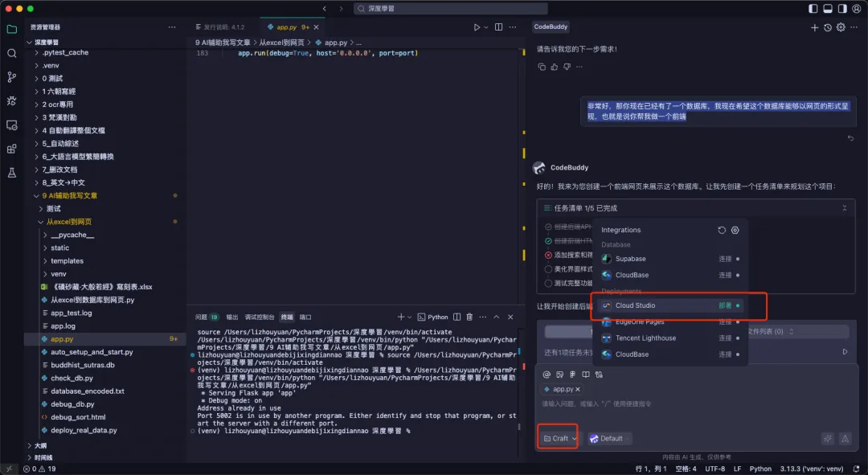This screenshot has height=475, width=868.
Task: Open CodeBuddy settings gear
Action: pos(841,27)
